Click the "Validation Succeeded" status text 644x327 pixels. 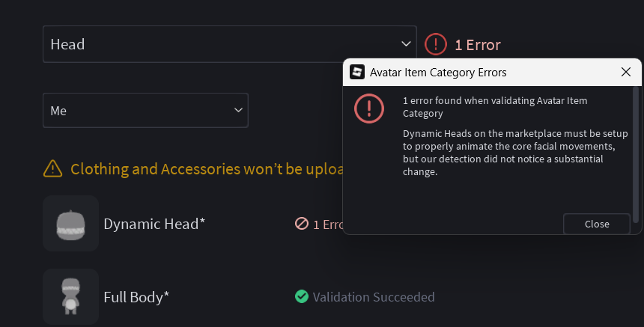374,297
